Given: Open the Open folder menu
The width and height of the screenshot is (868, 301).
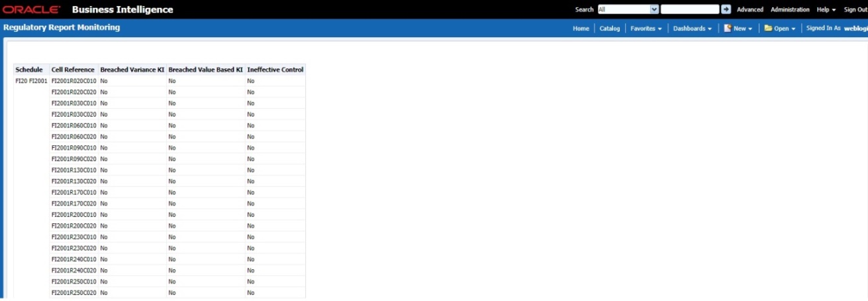Looking at the screenshot, I should pos(780,29).
